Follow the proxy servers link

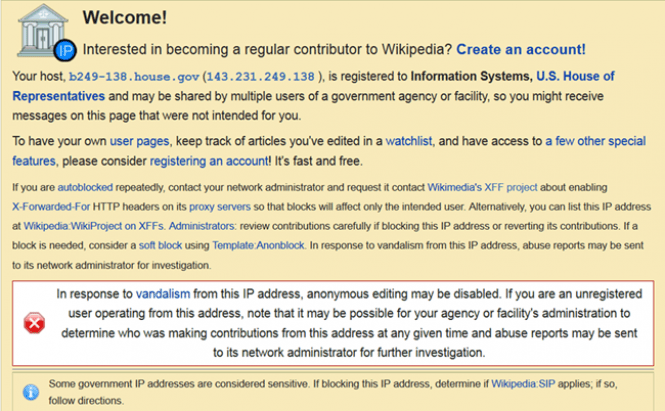point(220,207)
